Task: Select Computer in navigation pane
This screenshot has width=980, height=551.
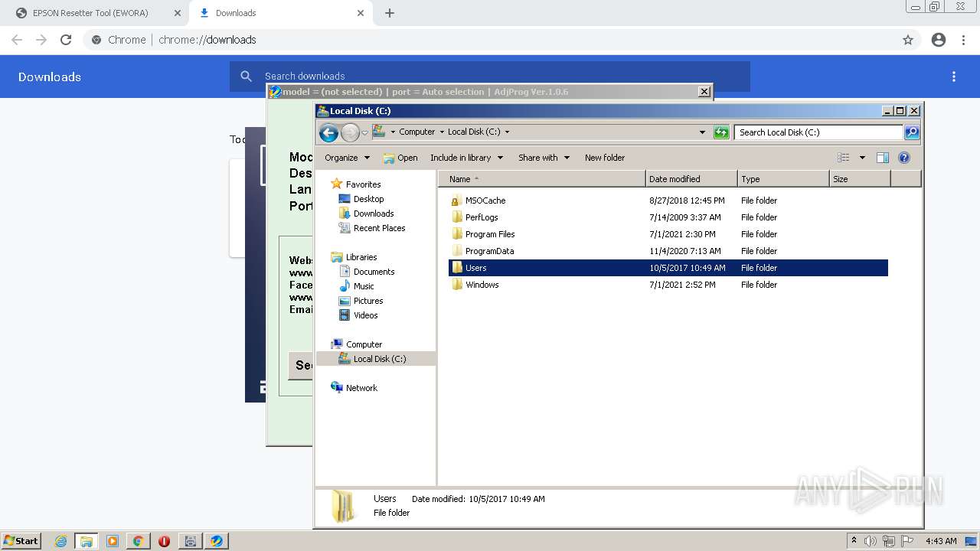Action: tap(364, 344)
